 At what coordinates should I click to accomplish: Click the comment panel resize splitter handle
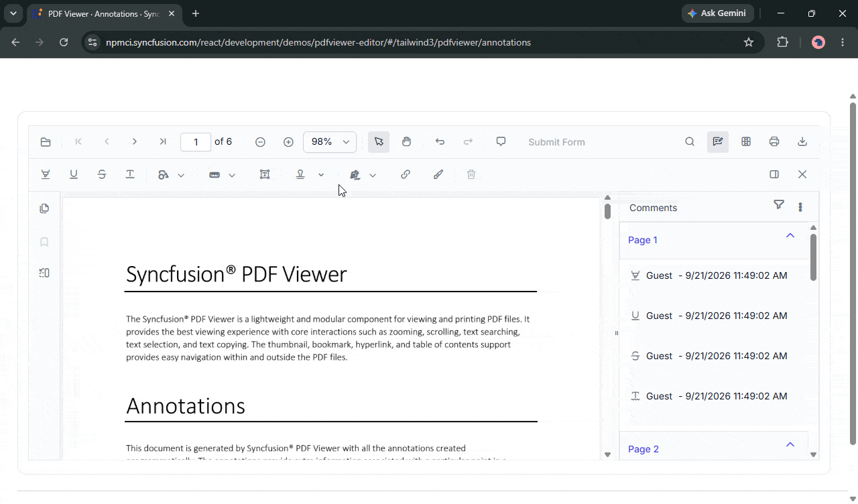click(x=616, y=333)
